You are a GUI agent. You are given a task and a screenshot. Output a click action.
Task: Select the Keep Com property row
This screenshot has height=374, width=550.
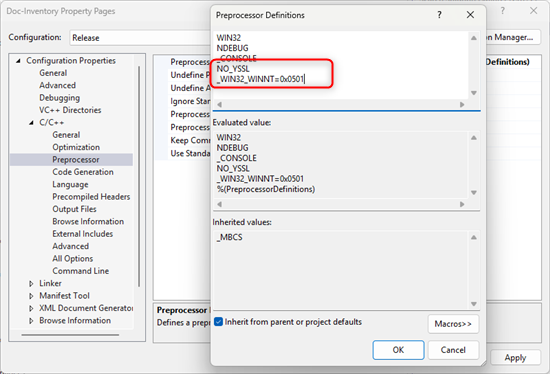point(190,140)
